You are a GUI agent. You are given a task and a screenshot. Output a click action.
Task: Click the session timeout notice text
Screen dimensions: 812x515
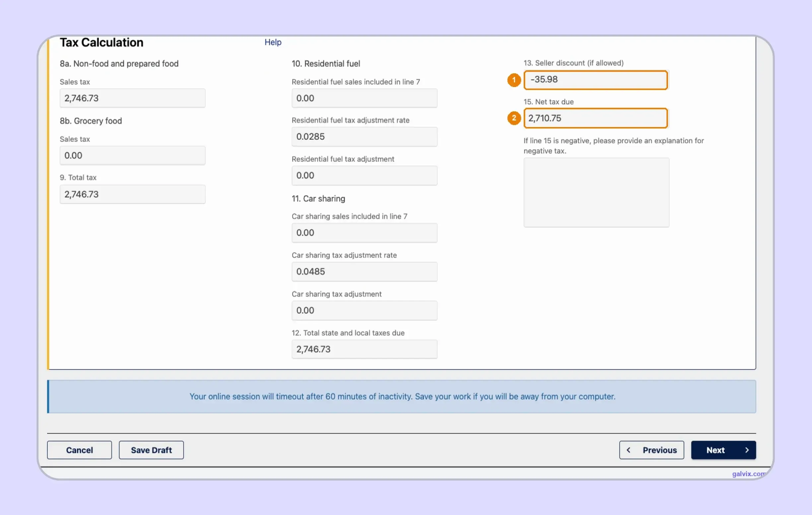(402, 396)
